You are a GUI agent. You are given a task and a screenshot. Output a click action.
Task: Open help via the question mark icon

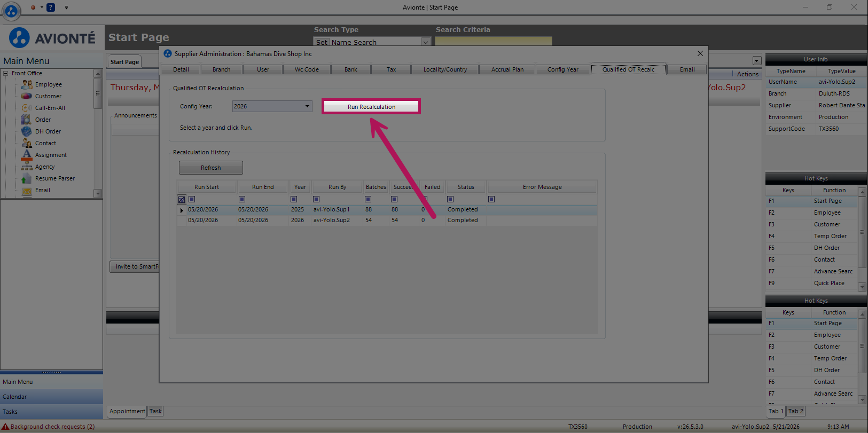(51, 7)
